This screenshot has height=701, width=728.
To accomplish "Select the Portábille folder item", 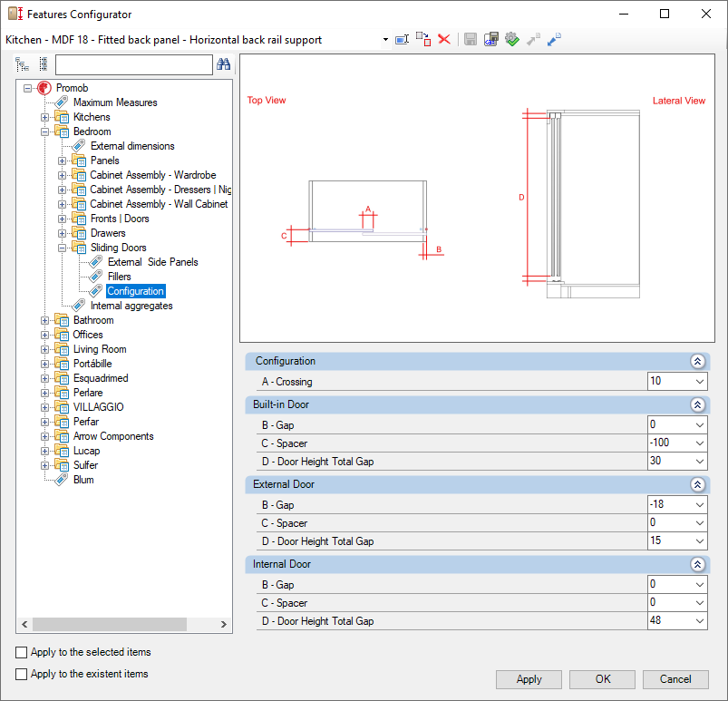I will [x=92, y=364].
